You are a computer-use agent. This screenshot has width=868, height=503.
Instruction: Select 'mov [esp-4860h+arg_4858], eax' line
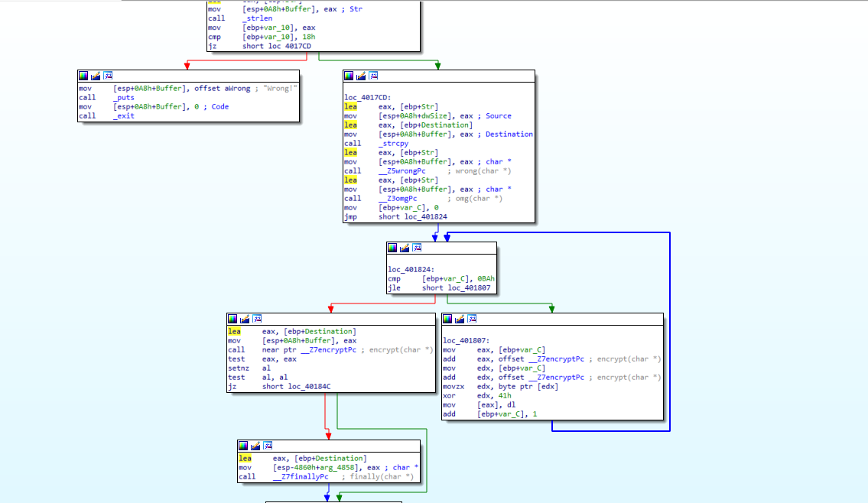pos(328,468)
